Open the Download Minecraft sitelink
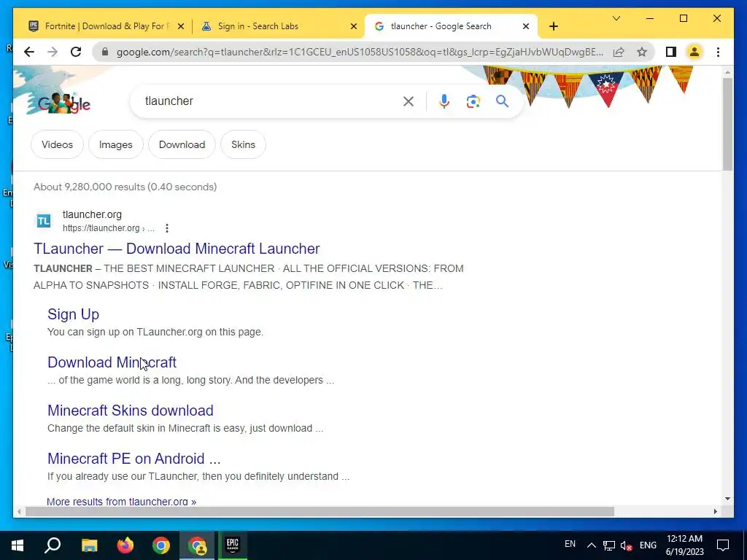747x560 pixels. [112, 362]
